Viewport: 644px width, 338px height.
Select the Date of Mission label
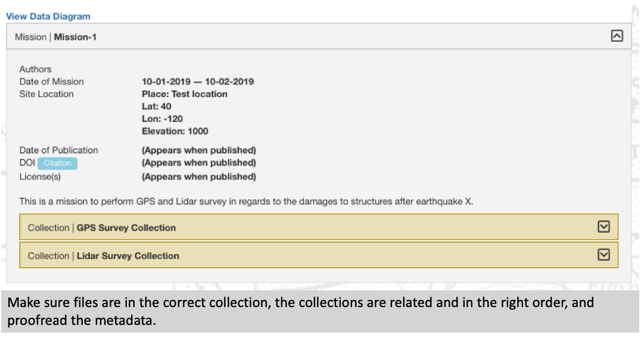tap(51, 82)
